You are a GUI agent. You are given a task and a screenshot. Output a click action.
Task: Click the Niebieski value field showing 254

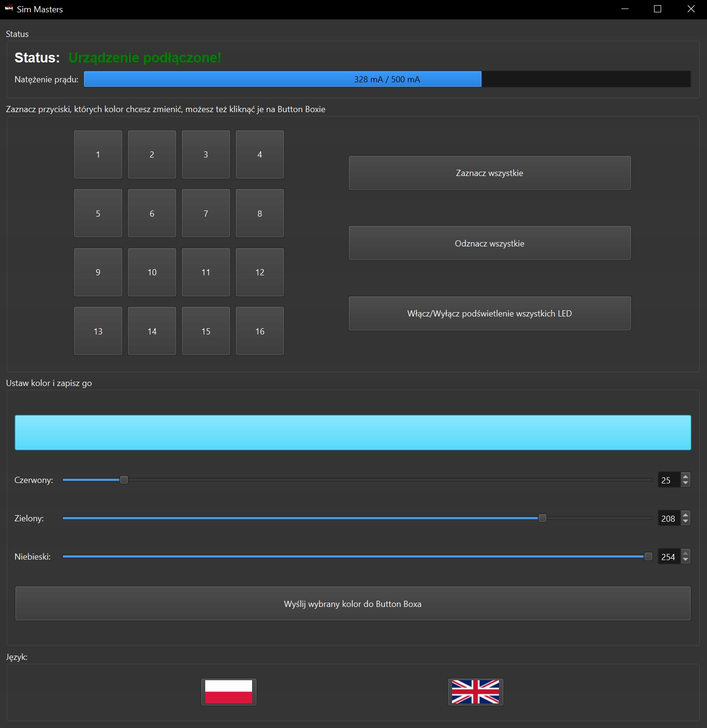click(669, 557)
